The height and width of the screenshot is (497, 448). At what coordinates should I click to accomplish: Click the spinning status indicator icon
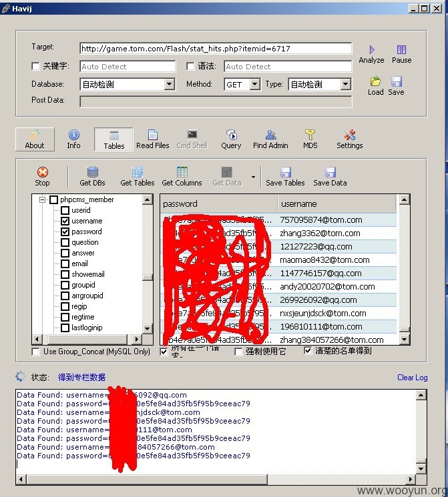[20, 376]
